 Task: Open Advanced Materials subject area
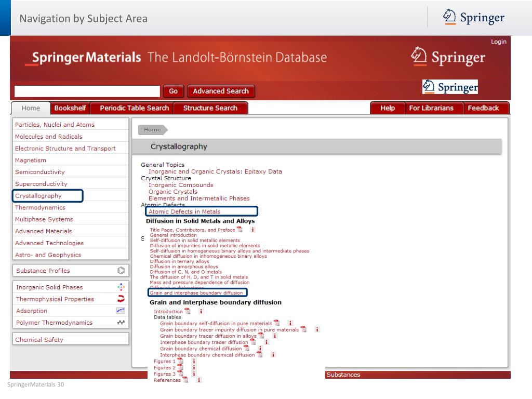44,231
